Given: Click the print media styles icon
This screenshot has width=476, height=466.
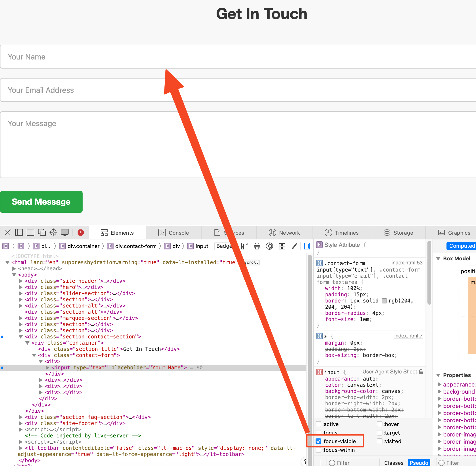Looking at the screenshot, I should point(257,246).
